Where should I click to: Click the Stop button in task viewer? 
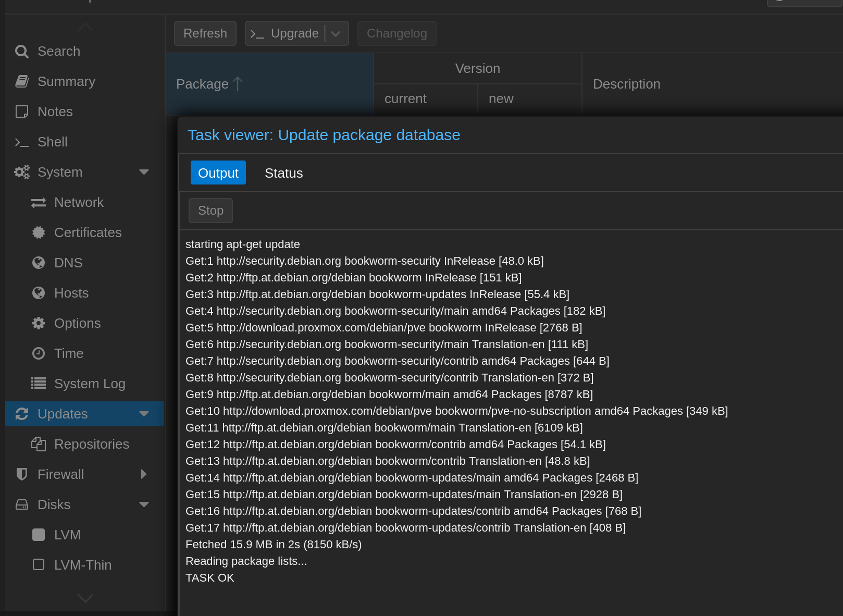pyautogui.click(x=210, y=211)
